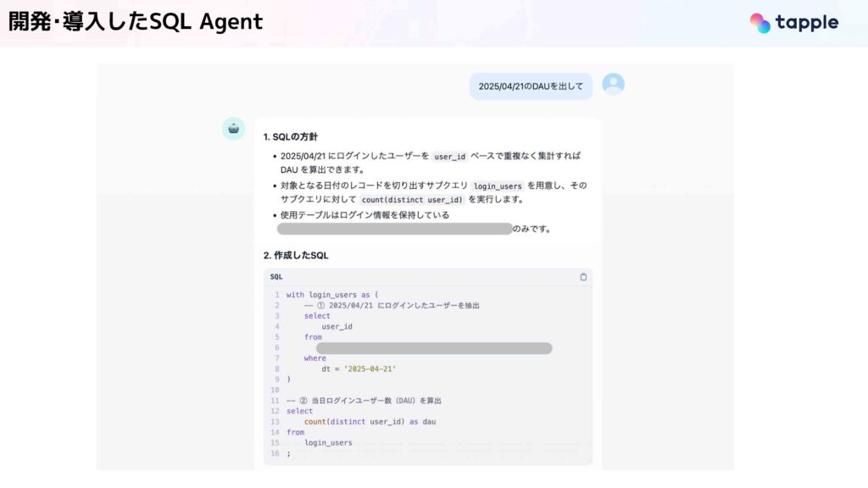Click line number 16 in code
This screenshot has width=868, height=488.
coord(275,453)
